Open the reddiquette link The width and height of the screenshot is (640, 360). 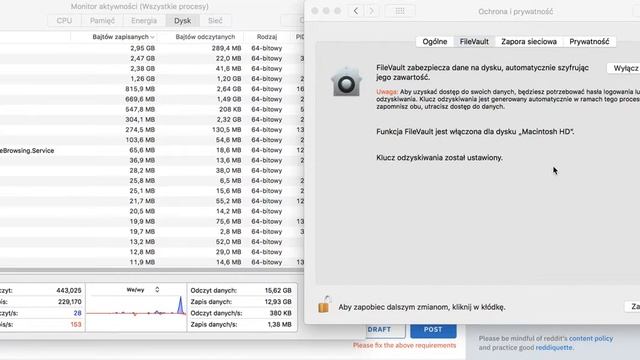pos(554,348)
